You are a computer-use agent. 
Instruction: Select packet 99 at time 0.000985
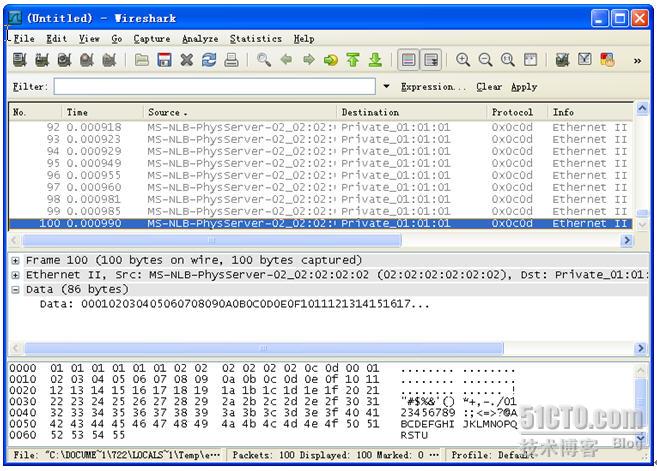(x=321, y=211)
